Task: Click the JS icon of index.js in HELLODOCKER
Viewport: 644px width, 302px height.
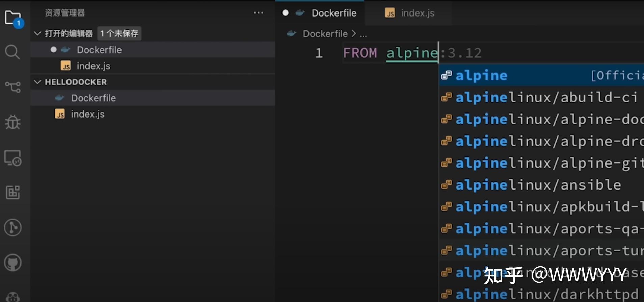Action: click(60, 114)
